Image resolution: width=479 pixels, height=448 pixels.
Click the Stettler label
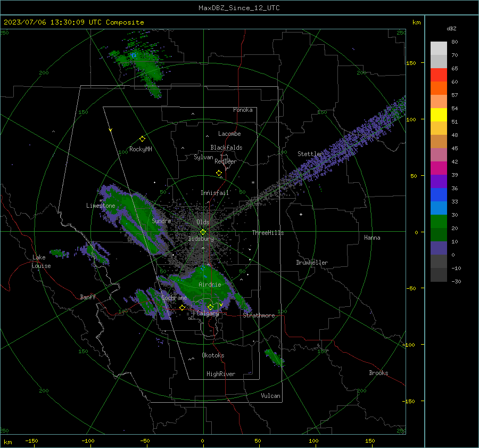(310, 154)
